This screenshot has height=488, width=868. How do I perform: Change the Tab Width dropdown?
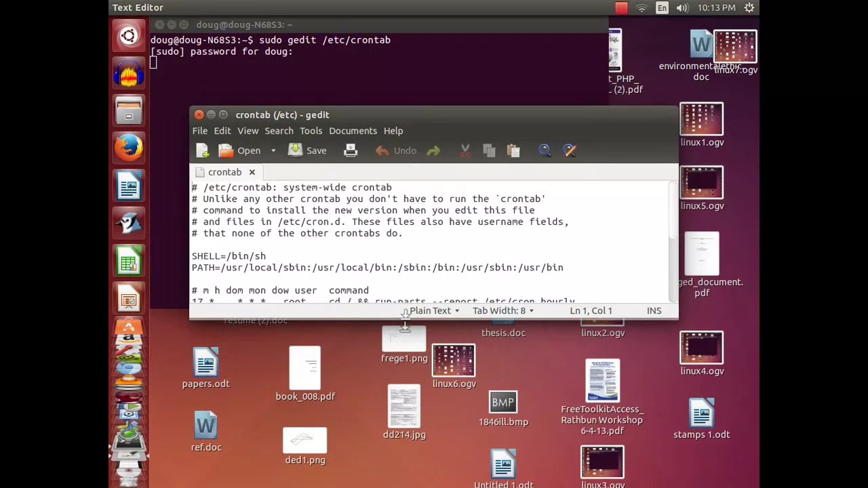pyautogui.click(x=503, y=310)
